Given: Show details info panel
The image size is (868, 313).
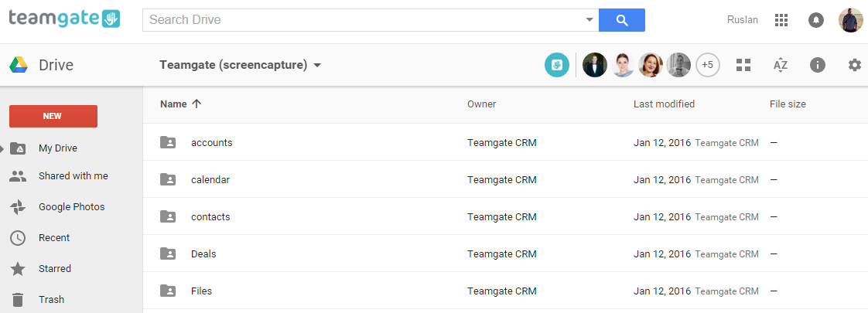Looking at the screenshot, I should pyautogui.click(x=818, y=65).
